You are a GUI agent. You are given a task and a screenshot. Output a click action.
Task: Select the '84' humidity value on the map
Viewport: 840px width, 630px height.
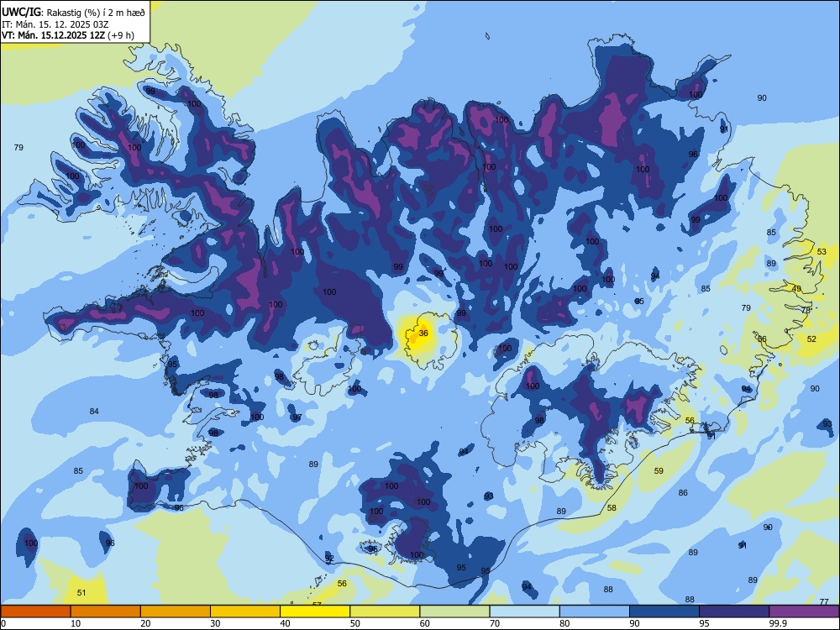(94, 412)
